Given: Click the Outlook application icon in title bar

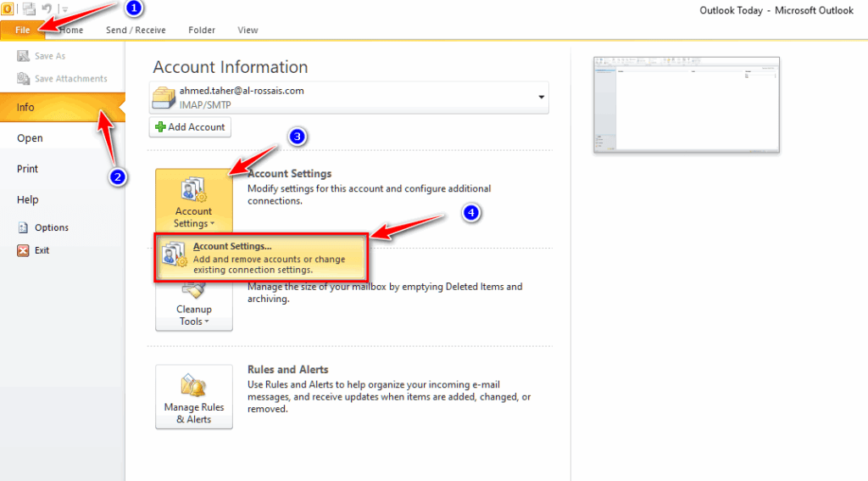Looking at the screenshot, I should 7,8.
